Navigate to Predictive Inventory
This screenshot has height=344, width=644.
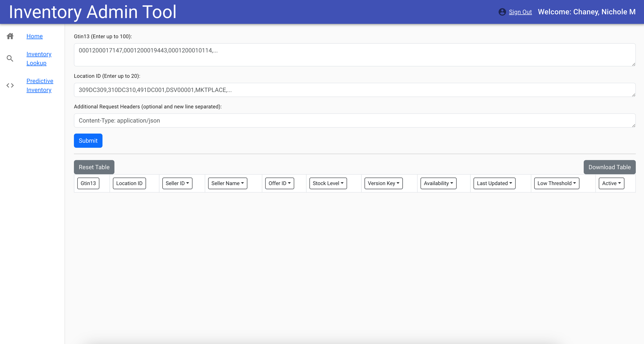(40, 85)
